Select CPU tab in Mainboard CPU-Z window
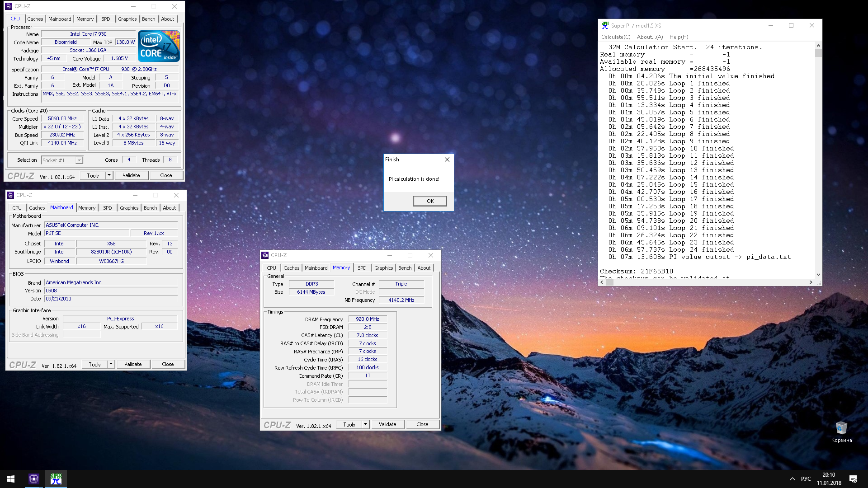Image resolution: width=868 pixels, height=488 pixels. point(17,208)
